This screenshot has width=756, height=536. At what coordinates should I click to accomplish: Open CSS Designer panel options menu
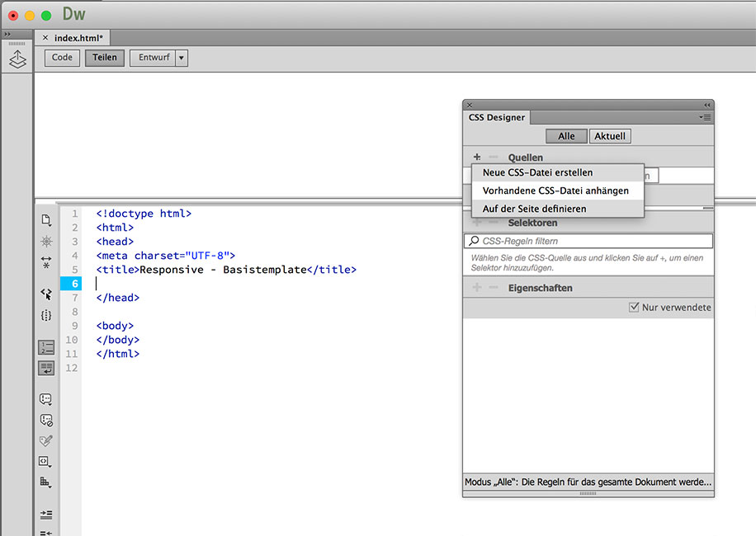(x=705, y=117)
